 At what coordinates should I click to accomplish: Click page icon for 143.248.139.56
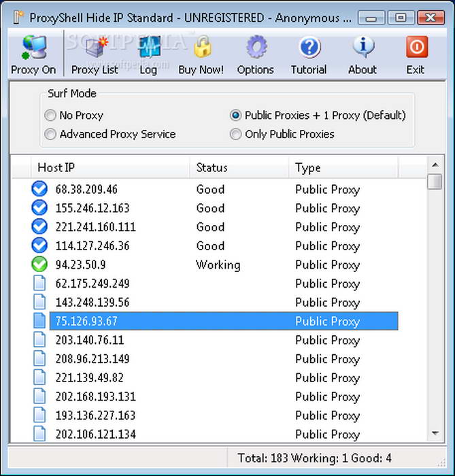pos(39,302)
